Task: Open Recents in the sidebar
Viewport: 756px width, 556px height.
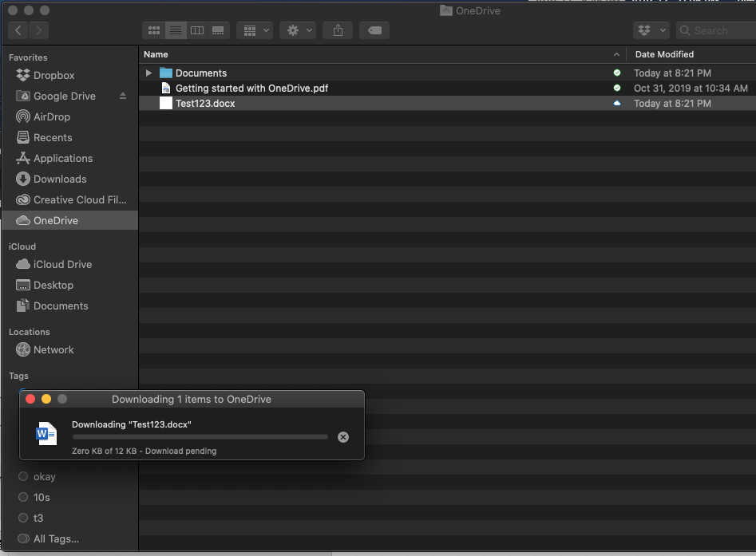Action: (53, 137)
